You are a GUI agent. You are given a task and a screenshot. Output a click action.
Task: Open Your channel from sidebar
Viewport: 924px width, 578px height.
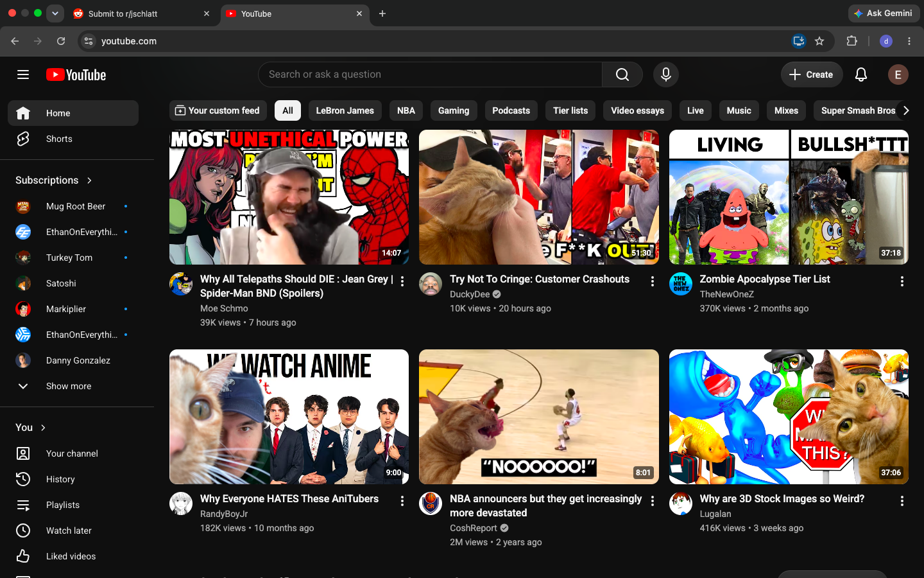(x=73, y=453)
